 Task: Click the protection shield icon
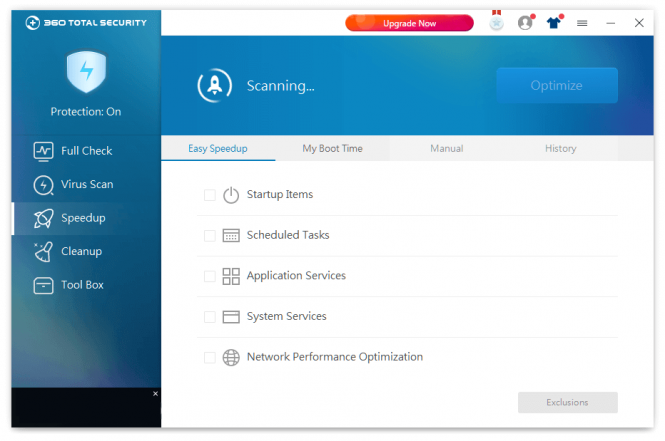click(x=87, y=71)
